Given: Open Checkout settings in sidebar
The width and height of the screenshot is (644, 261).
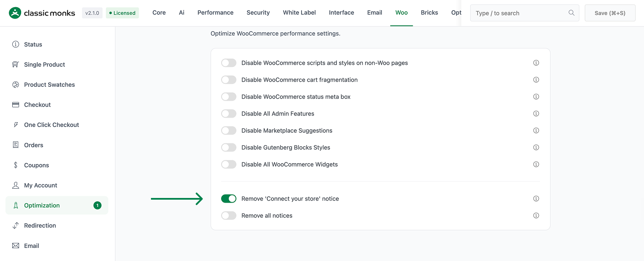Looking at the screenshot, I should [x=57, y=104].
